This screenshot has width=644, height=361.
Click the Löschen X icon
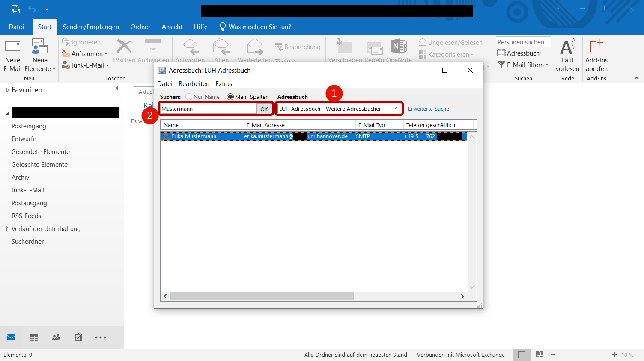pos(124,46)
